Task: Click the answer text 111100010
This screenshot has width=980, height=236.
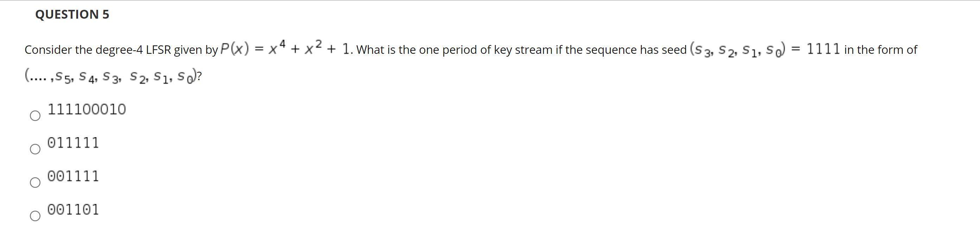Action: tap(87, 109)
